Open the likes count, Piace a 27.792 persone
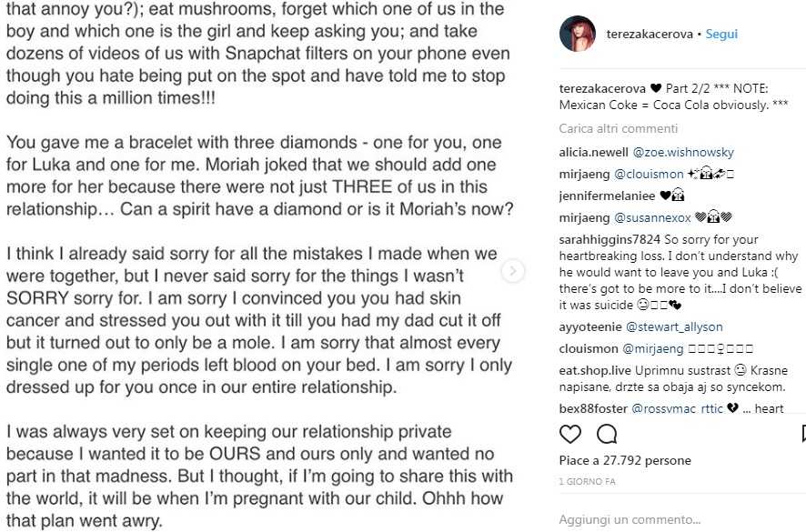Screen dimensions: 806x532 625,461
